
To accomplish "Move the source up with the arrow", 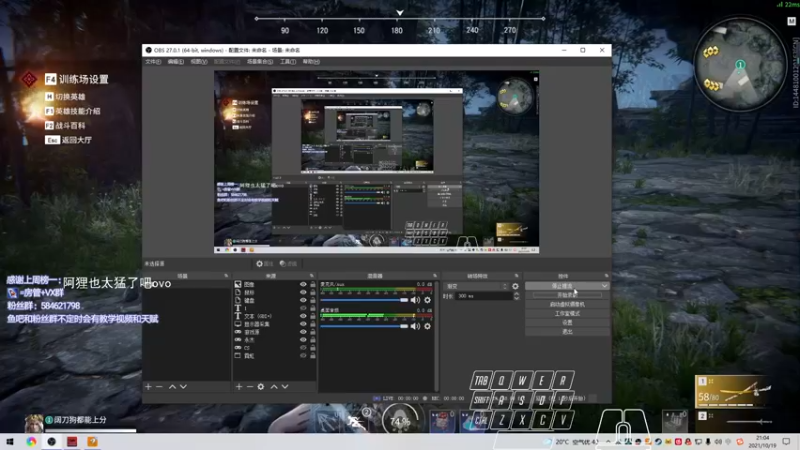I will (274, 387).
